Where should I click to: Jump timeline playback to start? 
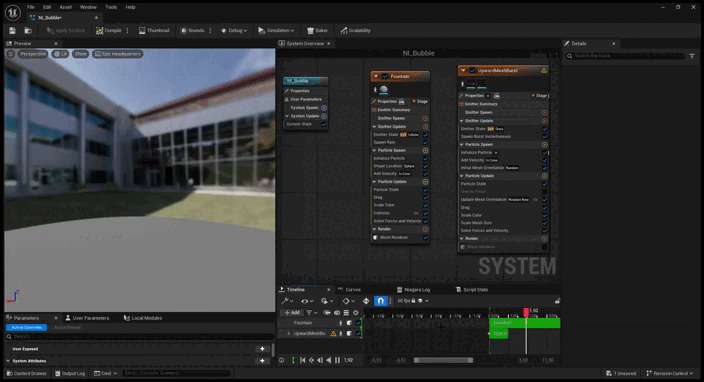click(303, 360)
